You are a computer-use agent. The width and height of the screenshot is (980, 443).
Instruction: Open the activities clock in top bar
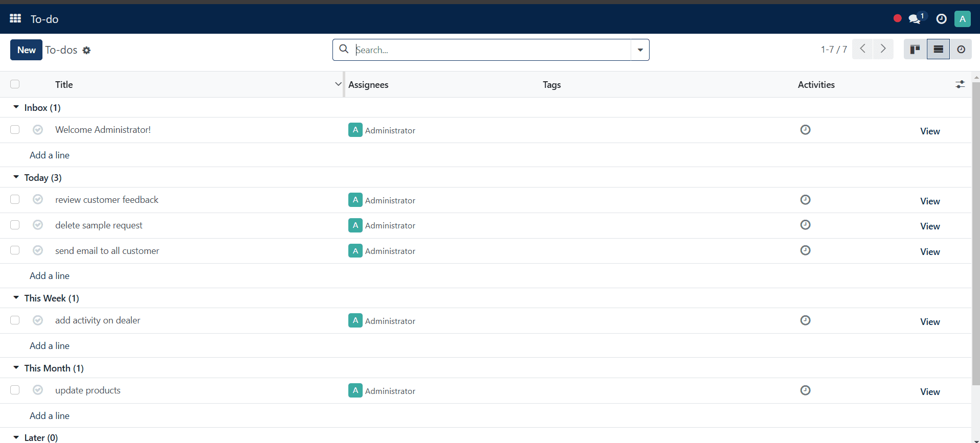point(941,19)
